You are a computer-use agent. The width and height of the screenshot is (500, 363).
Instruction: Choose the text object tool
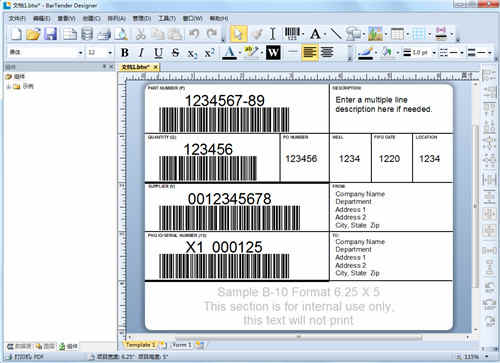point(315,34)
